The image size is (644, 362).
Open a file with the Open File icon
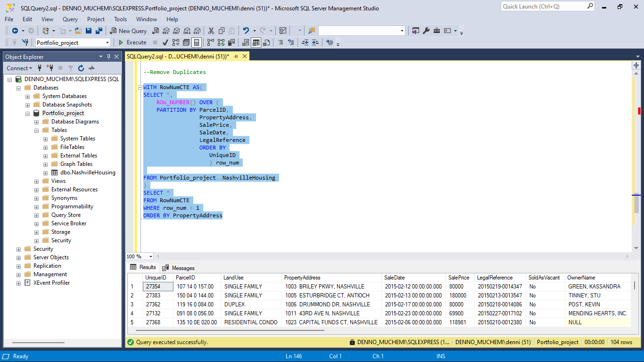(78, 31)
